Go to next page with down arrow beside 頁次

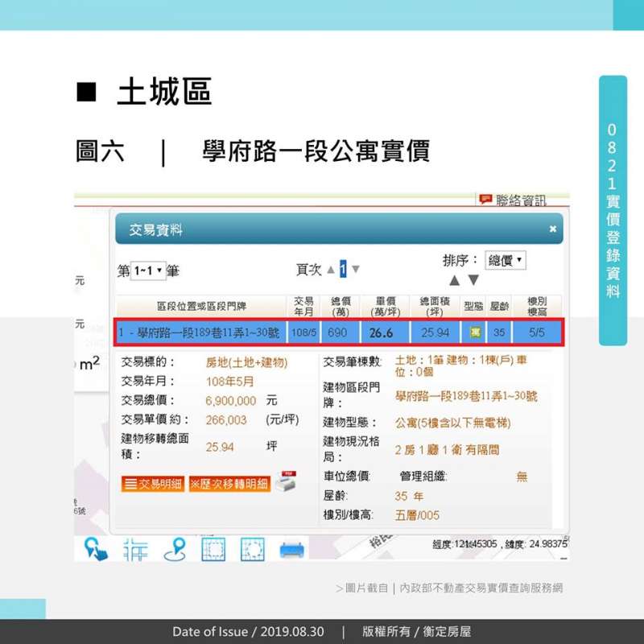click(x=356, y=270)
